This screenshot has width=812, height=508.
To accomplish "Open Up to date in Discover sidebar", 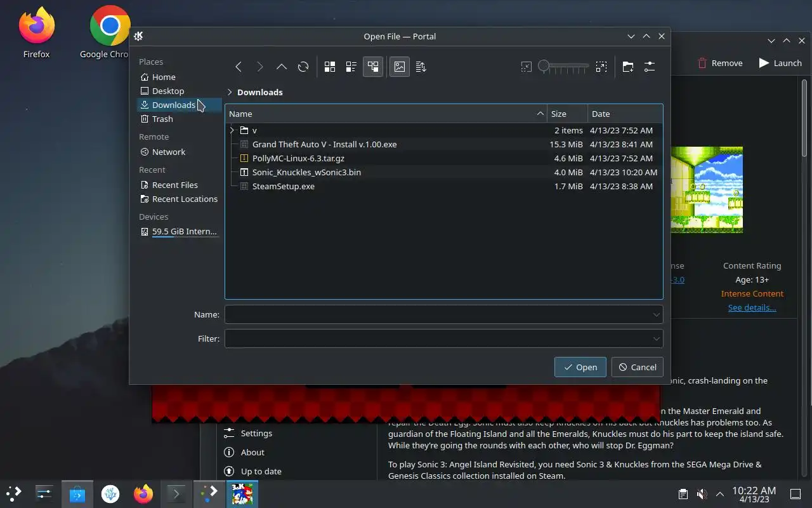I will tap(252, 471).
